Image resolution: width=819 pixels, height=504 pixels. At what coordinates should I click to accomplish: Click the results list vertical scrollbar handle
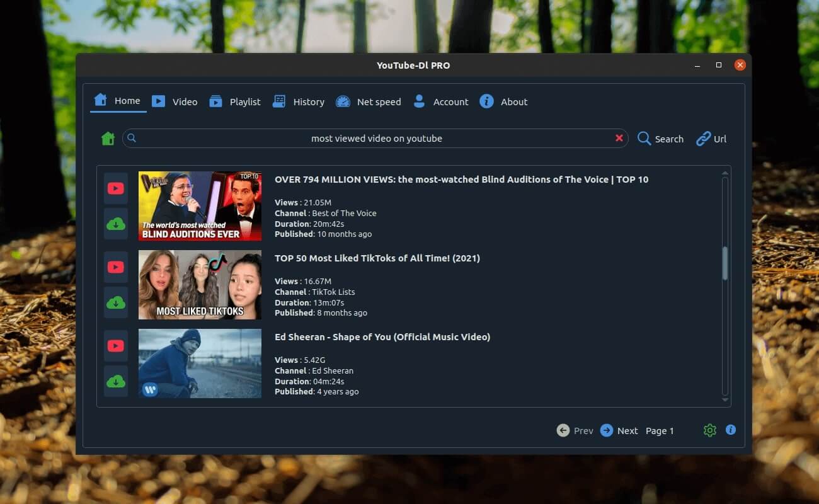(x=725, y=263)
